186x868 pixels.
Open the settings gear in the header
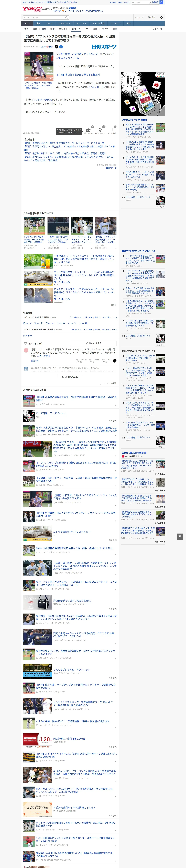click(x=161, y=18)
